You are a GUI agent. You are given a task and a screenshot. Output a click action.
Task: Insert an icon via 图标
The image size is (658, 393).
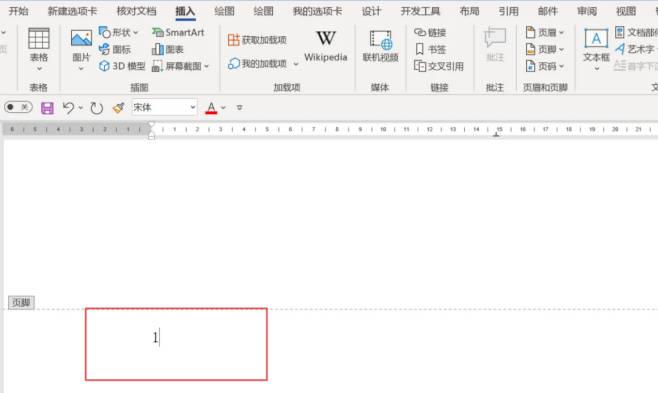coord(115,49)
